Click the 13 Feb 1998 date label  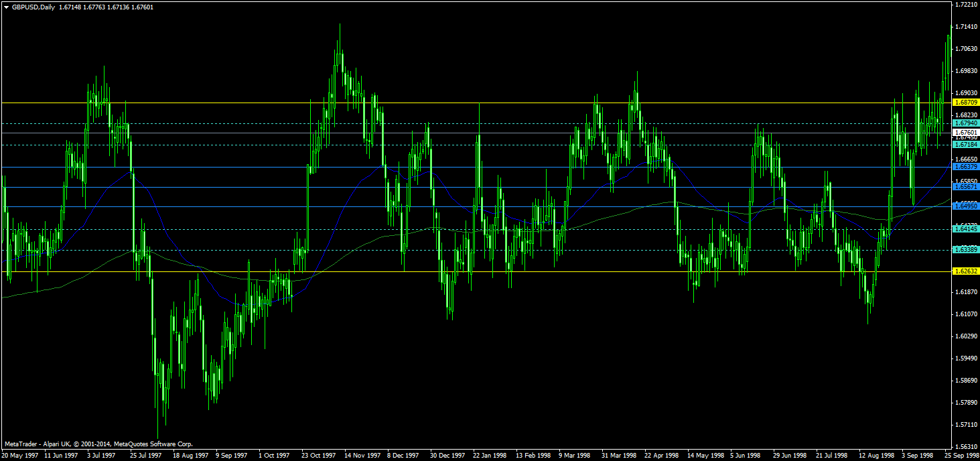533,455
